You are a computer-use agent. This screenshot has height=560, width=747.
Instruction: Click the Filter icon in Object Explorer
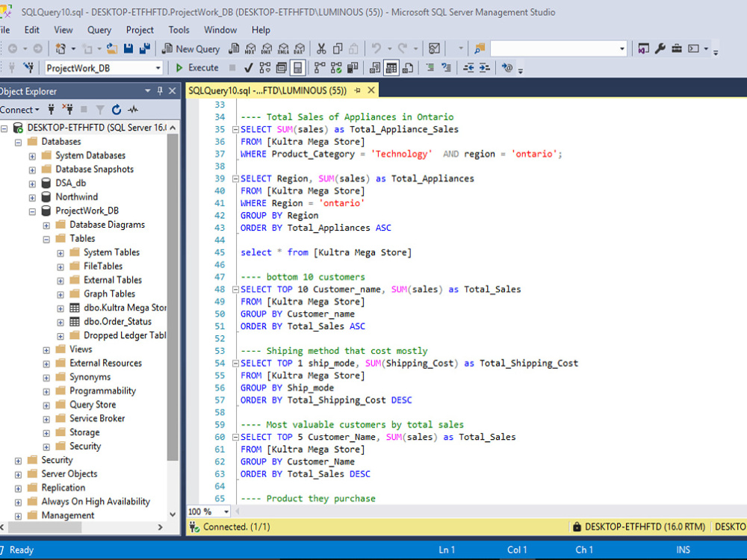100,110
